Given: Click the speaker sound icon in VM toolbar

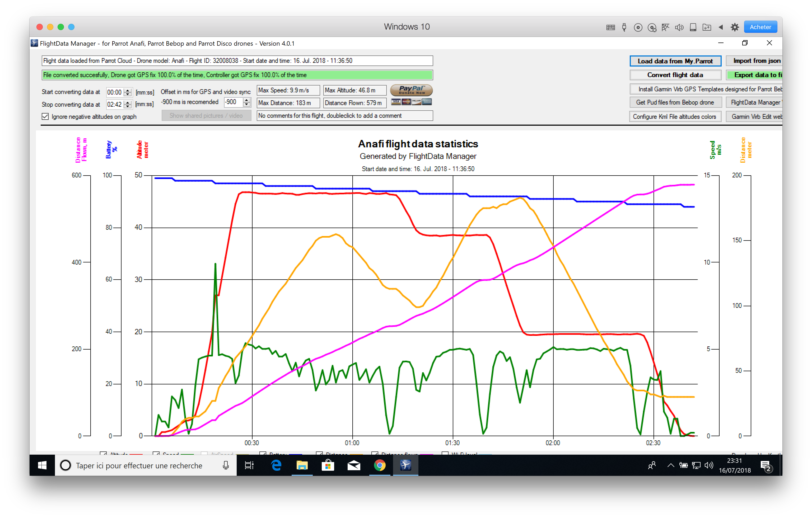Looking at the screenshot, I should click(679, 27).
